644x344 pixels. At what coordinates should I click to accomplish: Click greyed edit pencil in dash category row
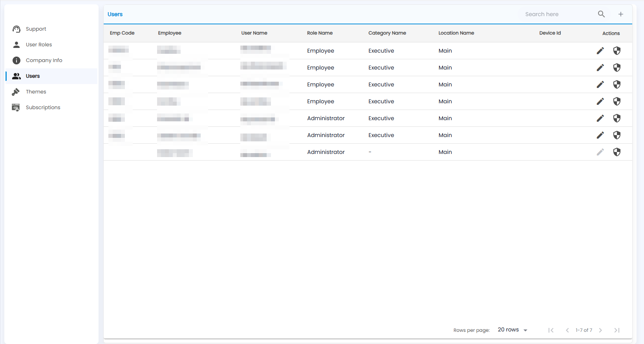point(600,152)
